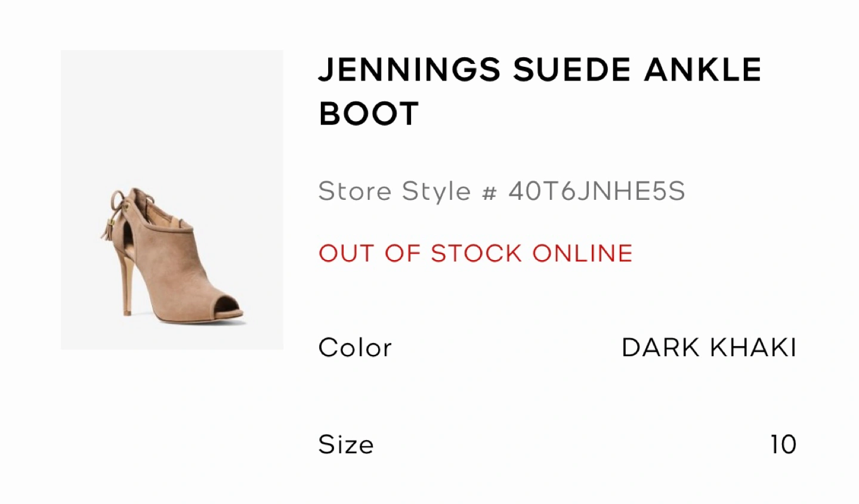This screenshot has width=859, height=504.
Task: Select the style number 40T6JNHE5S
Action: pyautogui.click(x=597, y=191)
